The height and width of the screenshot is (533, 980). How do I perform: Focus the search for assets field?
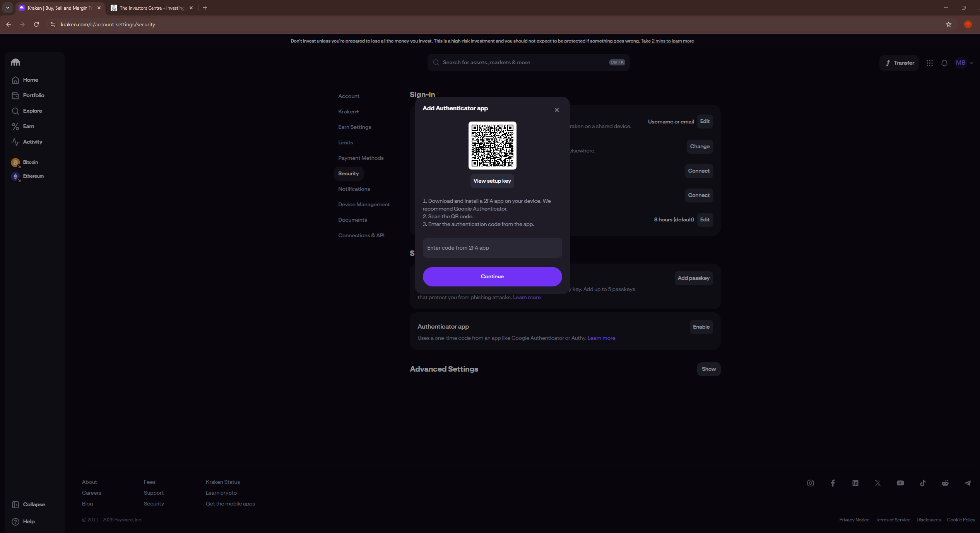tap(528, 62)
